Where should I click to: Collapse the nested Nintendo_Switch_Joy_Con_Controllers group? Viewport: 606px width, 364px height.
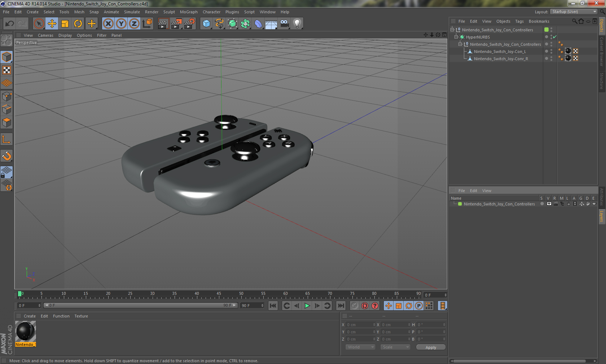click(460, 44)
